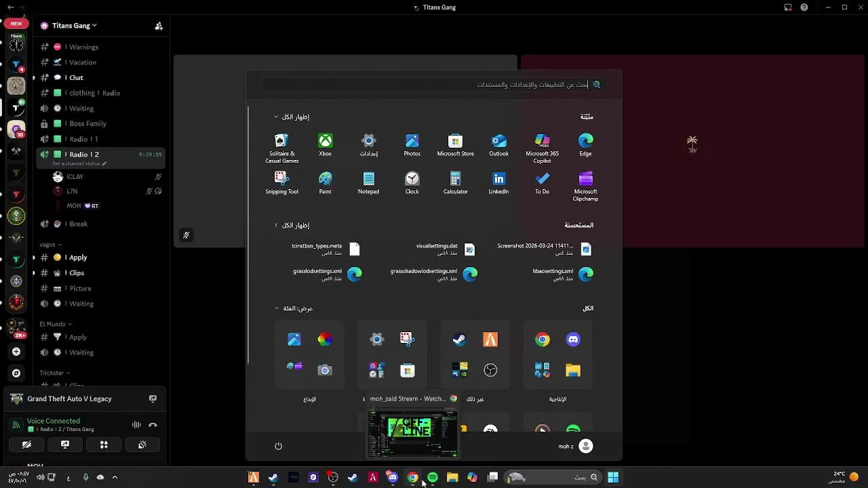Image resolution: width=868 pixels, height=488 pixels.
Task: Expand pinned apps via show-all chevron
Action: coord(292,117)
